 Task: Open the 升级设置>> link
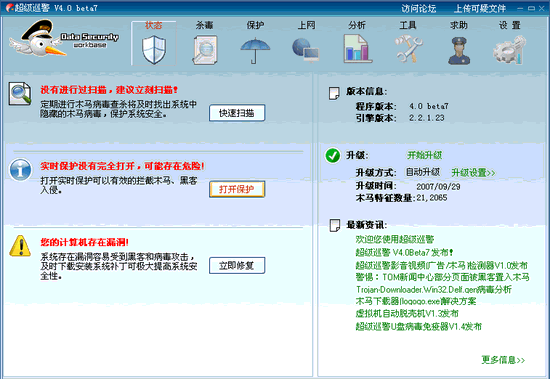click(473, 173)
